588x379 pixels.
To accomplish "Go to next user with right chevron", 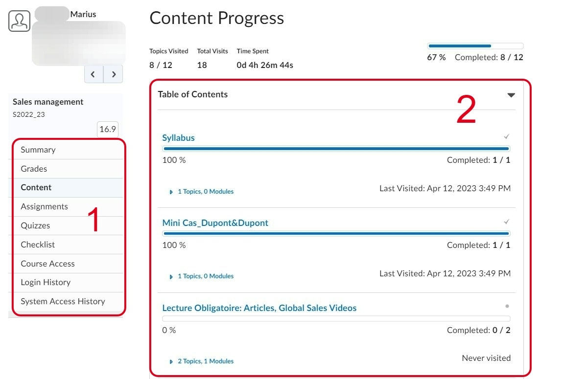I will click(114, 74).
